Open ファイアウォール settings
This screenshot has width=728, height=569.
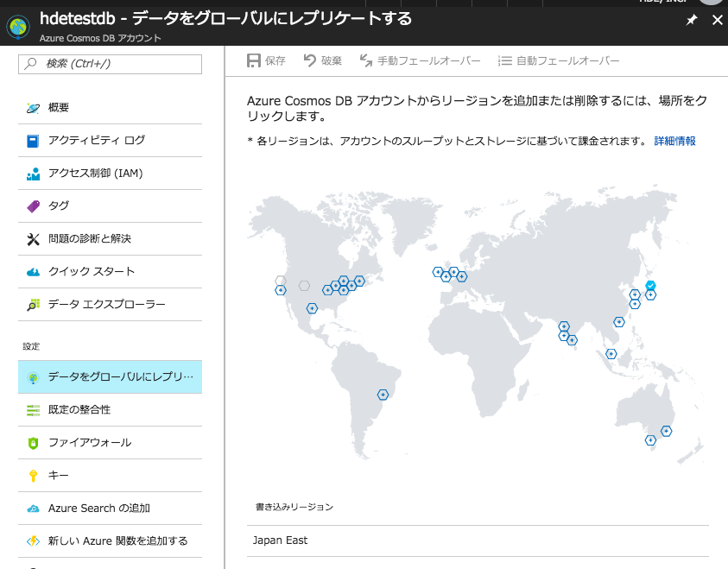coord(110,443)
